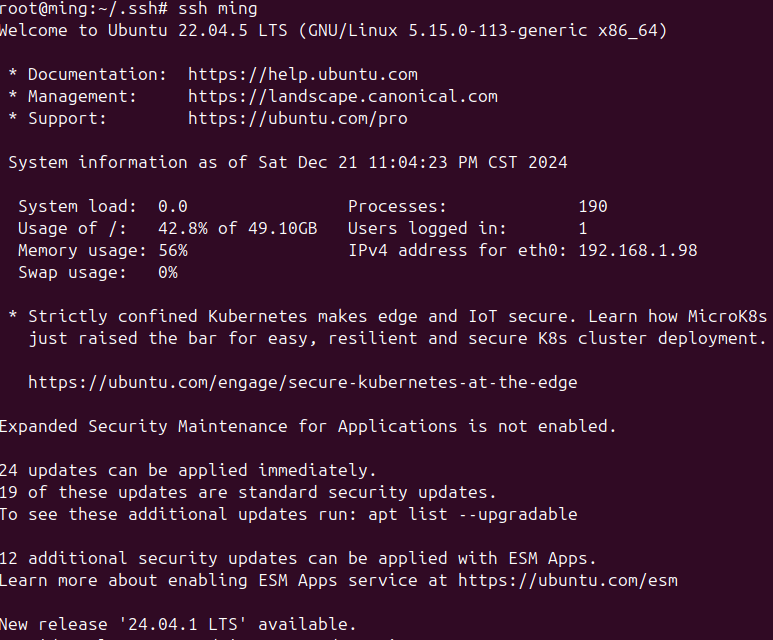This screenshot has height=640, width=773.
Task: Click the Users logged in value
Action: [582, 228]
